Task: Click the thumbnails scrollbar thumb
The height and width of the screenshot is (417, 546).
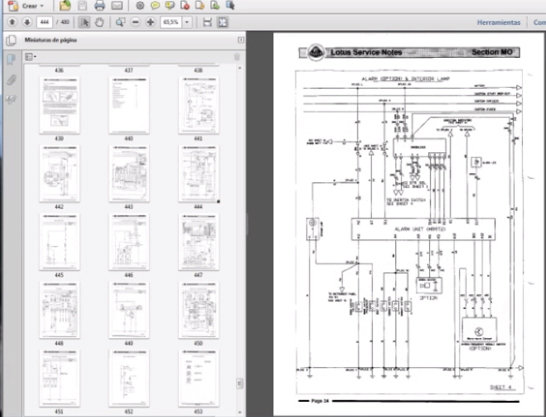Action: pyautogui.click(x=240, y=383)
